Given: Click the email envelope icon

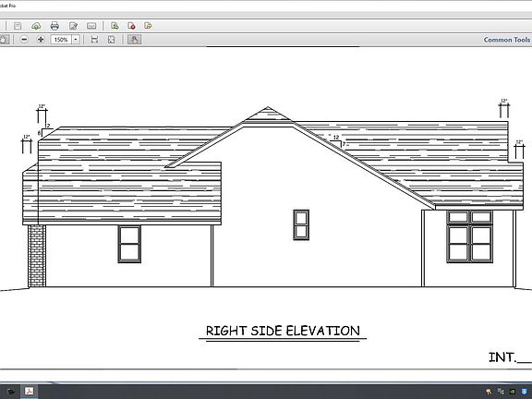Looking at the screenshot, I should point(91,26).
